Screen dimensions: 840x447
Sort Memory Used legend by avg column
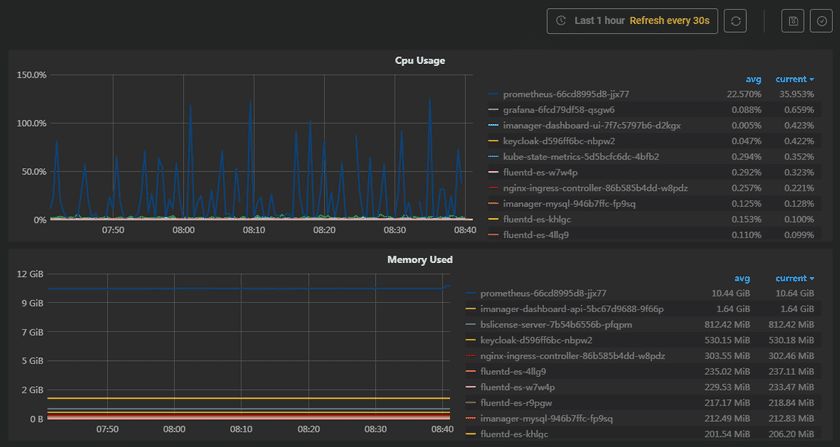tap(741, 279)
